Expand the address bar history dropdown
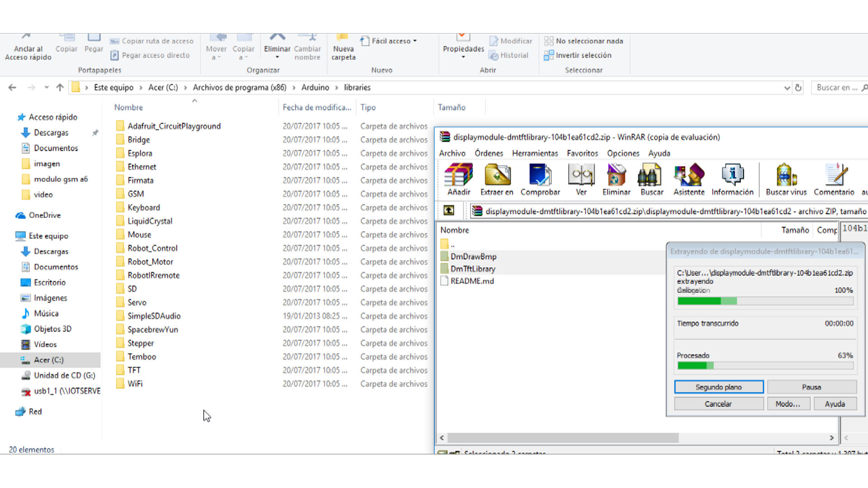 (x=787, y=88)
